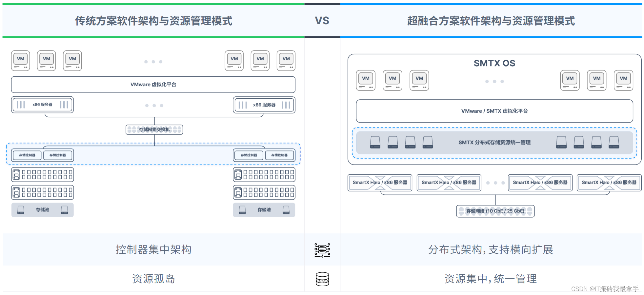Select the 存储网络交换机 switch box
The width and height of the screenshot is (644, 295).
pos(154,129)
